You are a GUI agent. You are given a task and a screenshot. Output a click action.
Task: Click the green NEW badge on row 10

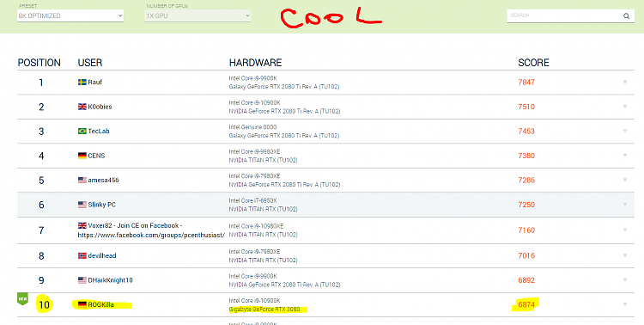[x=22, y=298]
